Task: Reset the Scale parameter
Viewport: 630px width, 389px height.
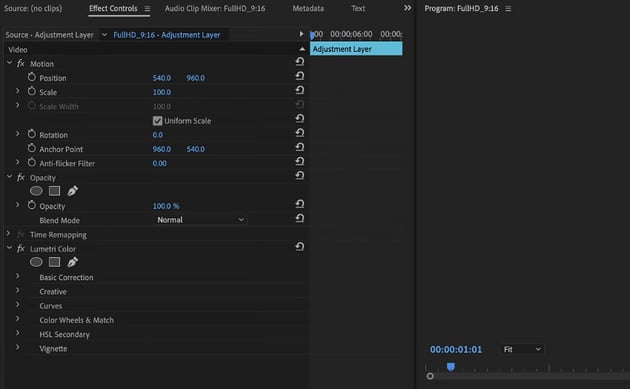Action: pos(300,90)
